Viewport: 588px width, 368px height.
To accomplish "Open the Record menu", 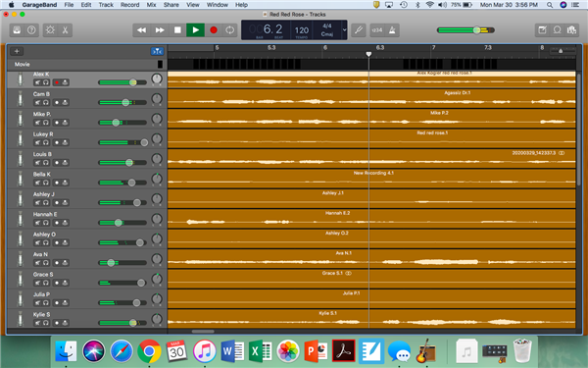I will point(129,5).
